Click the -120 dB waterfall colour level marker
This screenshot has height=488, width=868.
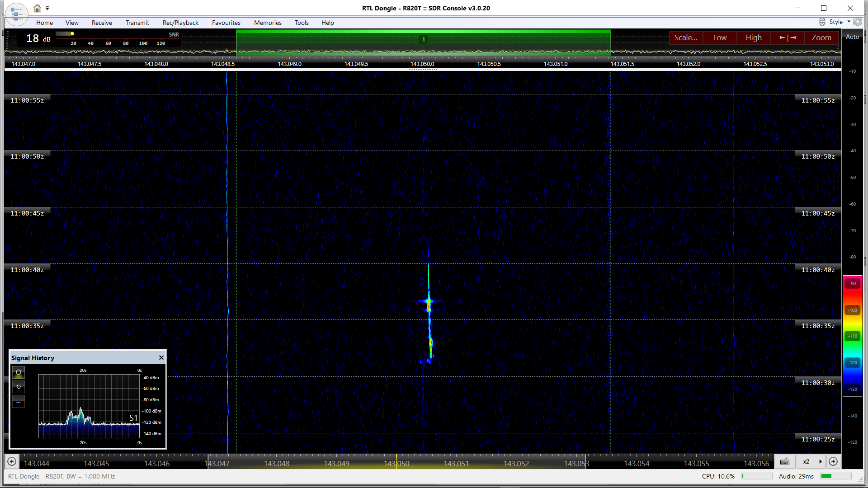click(852, 362)
